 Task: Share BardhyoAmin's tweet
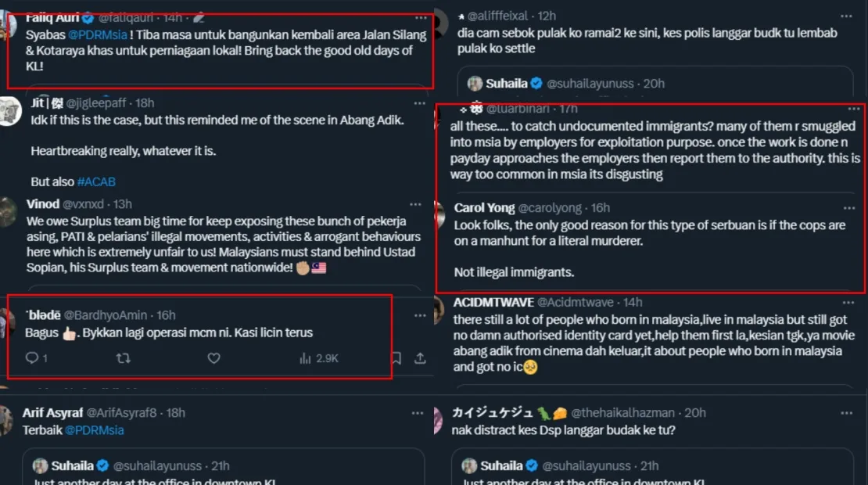point(420,358)
